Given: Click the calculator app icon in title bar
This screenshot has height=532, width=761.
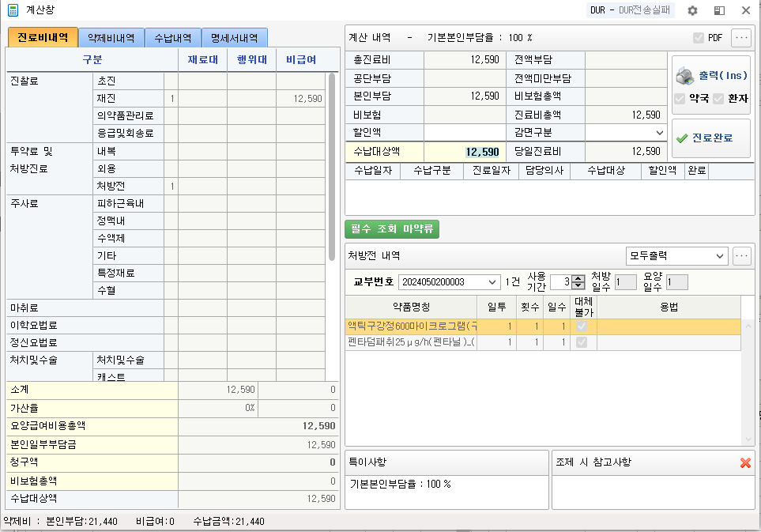Looking at the screenshot, I should point(13,10).
